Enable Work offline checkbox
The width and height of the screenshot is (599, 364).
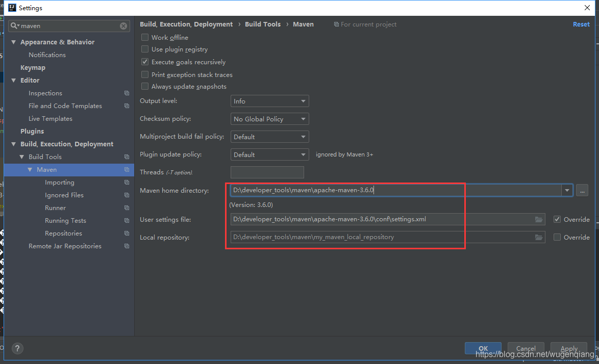pyautogui.click(x=145, y=37)
